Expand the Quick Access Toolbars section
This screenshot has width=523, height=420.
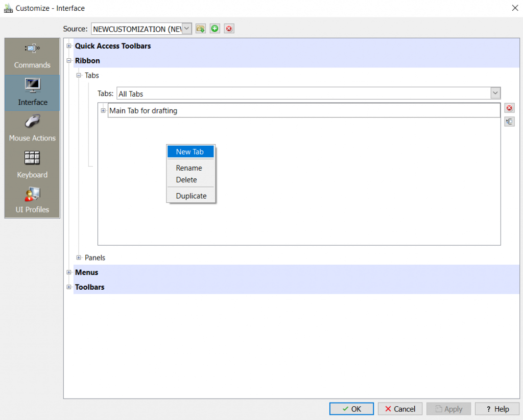click(69, 46)
